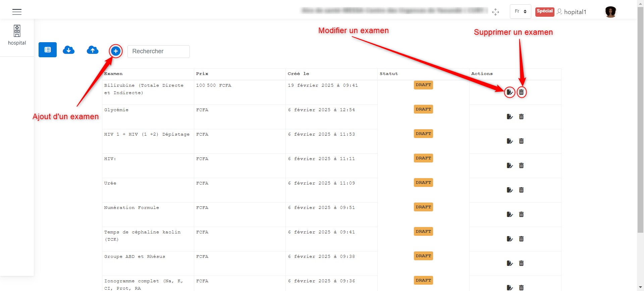Click date 6 février 2025 à 12:54
Viewport: 644px width, 291px height.
(321, 110)
